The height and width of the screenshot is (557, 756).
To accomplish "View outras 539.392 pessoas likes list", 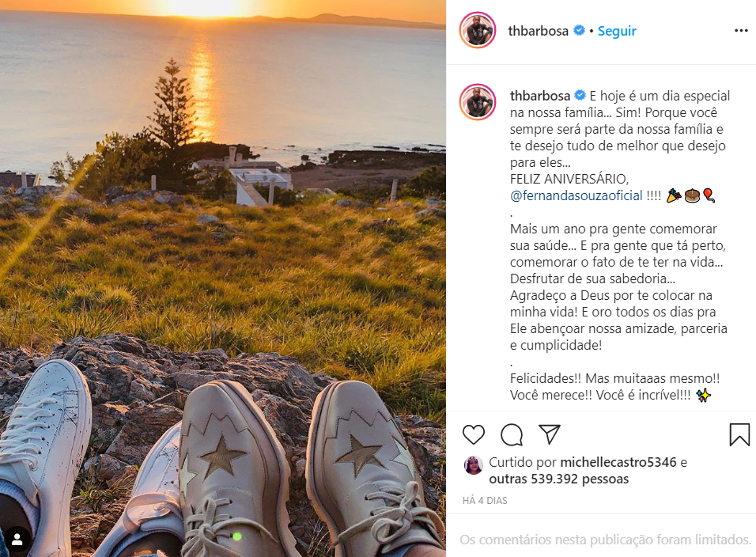I will point(559,479).
